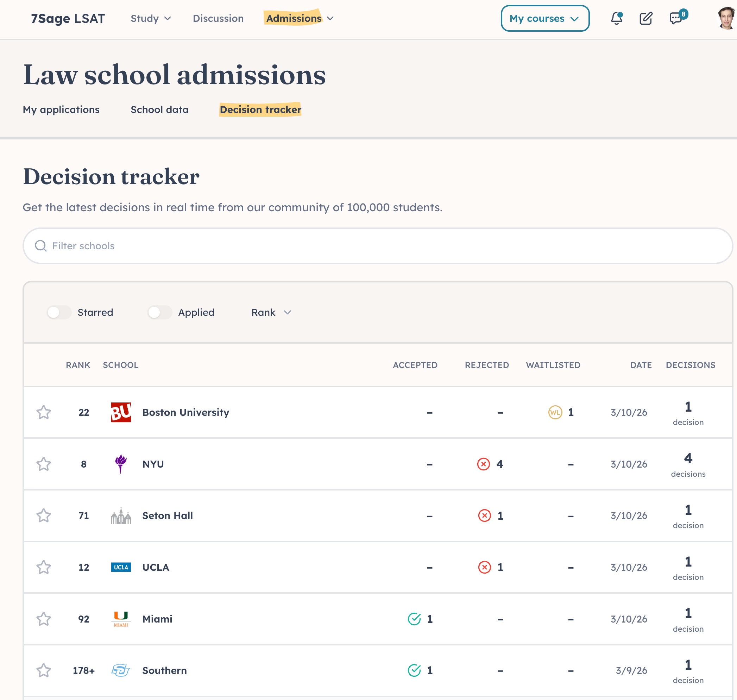Click the Southern University logo
The width and height of the screenshot is (737, 700).
pos(121,670)
